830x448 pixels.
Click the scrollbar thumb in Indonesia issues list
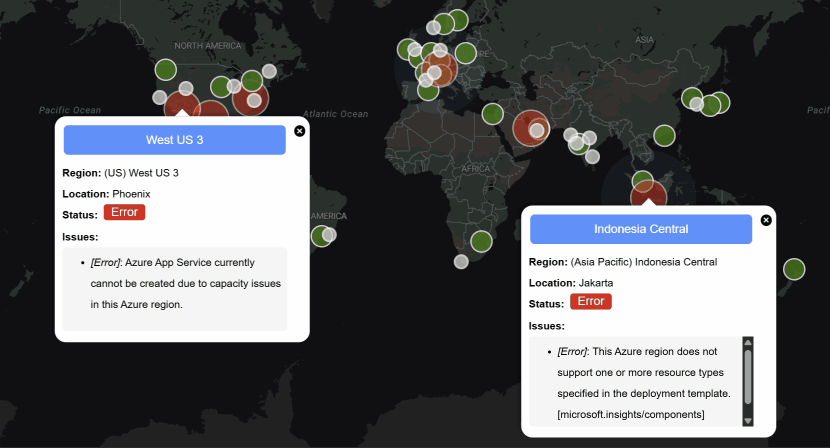747,375
